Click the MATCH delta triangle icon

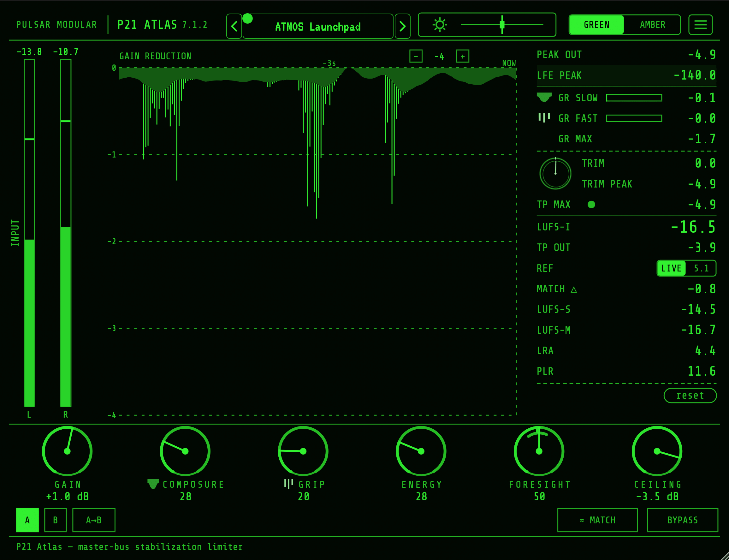[574, 289]
